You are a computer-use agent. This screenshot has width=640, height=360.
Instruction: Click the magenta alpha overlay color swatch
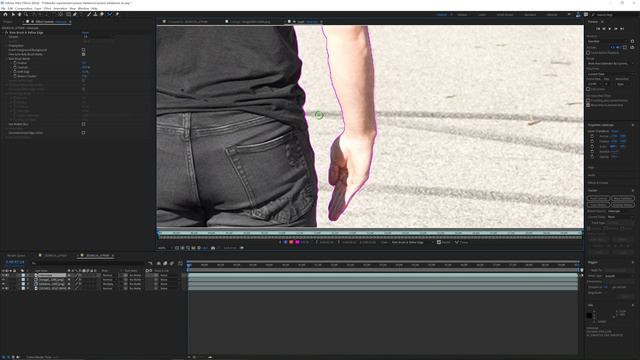[297, 242]
